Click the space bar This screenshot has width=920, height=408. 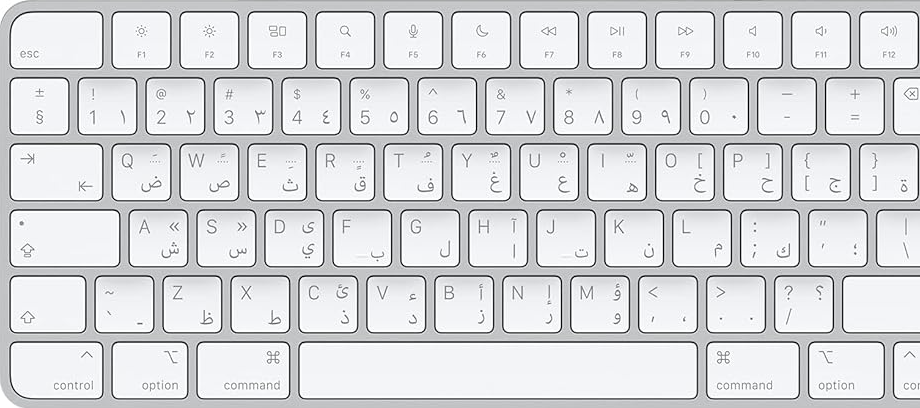[498, 370]
